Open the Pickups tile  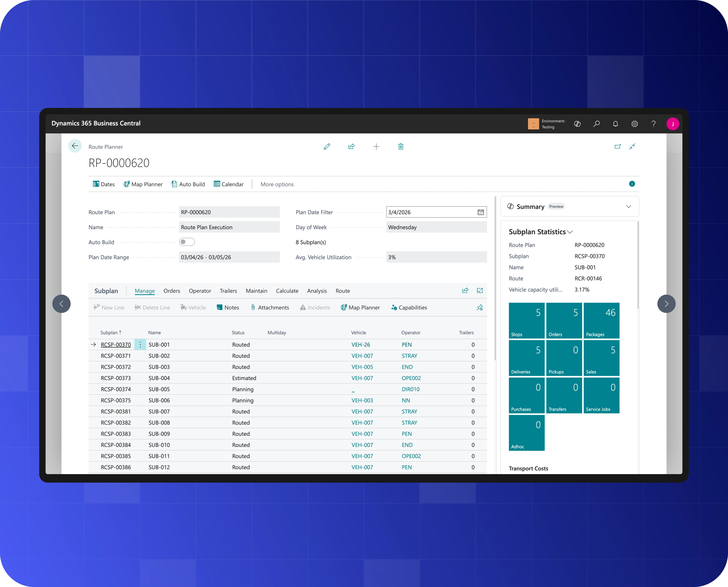564,358
